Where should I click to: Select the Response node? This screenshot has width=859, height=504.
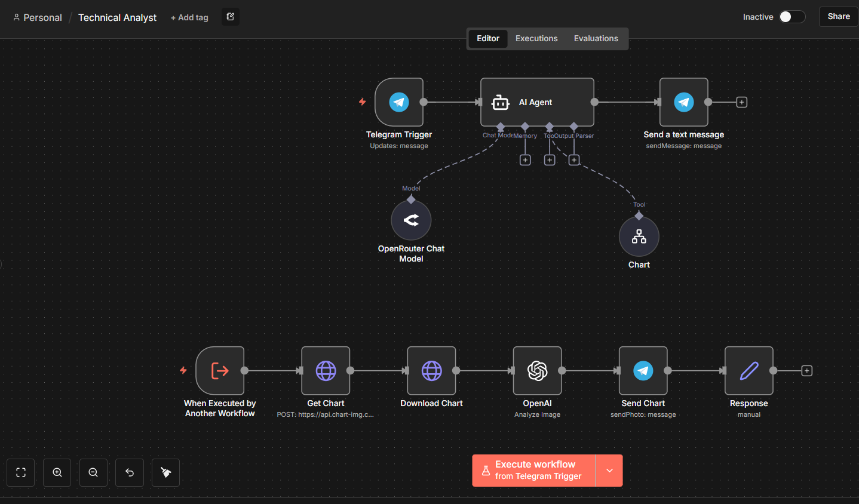point(748,370)
